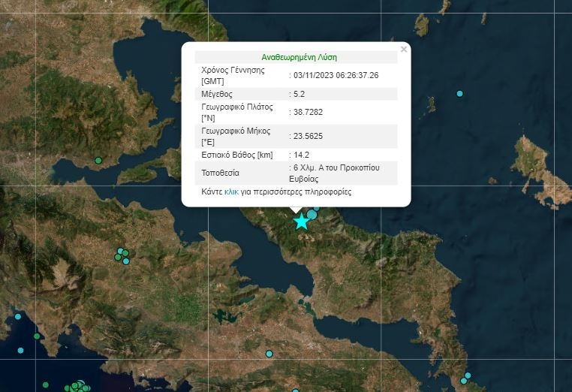Close the earthquake info popup
The height and width of the screenshot is (392, 572).
point(404,50)
